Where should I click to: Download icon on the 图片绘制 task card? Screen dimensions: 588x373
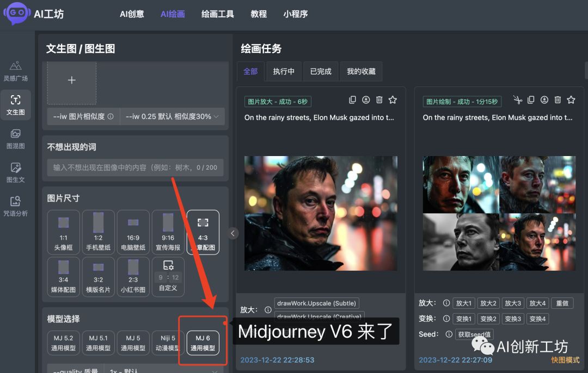(x=544, y=100)
